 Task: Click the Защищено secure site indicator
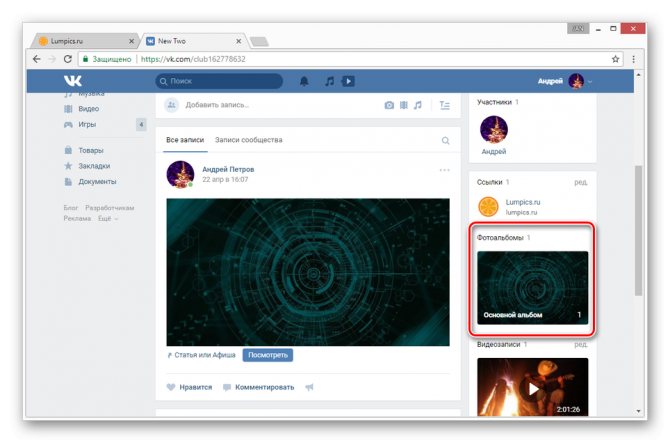tap(107, 59)
